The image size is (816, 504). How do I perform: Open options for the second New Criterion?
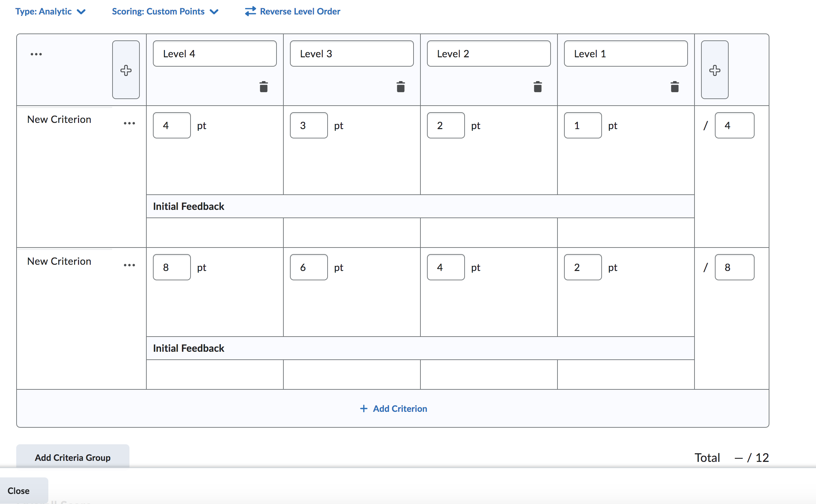(x=129, y=265)
